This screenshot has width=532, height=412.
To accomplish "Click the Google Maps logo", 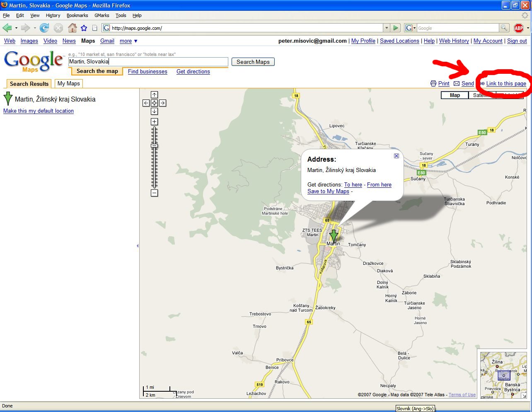I will click(34, 61).
